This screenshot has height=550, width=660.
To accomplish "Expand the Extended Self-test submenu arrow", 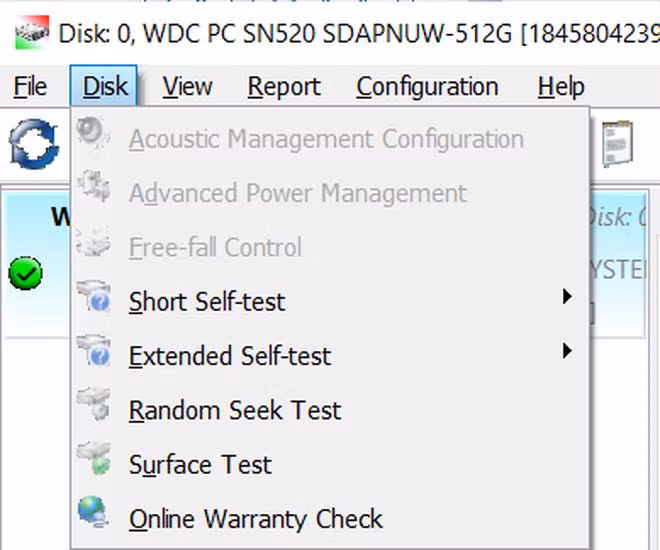I will [568, 351].
